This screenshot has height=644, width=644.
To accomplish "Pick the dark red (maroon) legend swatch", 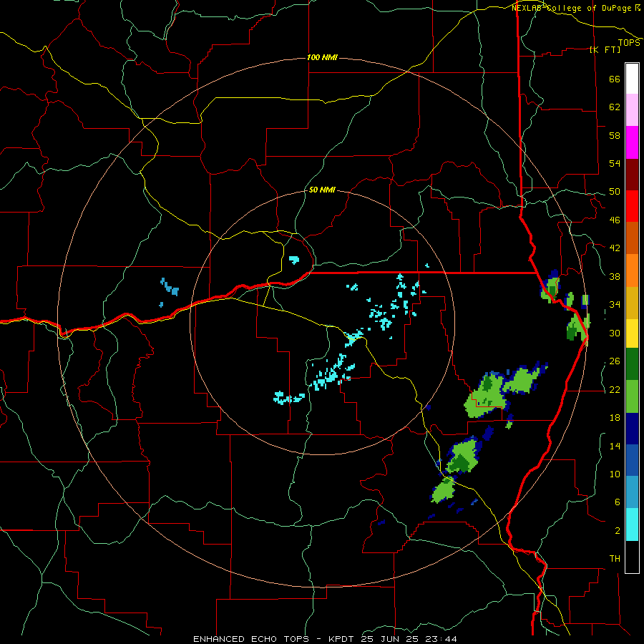I will click(x=632, y=174).
